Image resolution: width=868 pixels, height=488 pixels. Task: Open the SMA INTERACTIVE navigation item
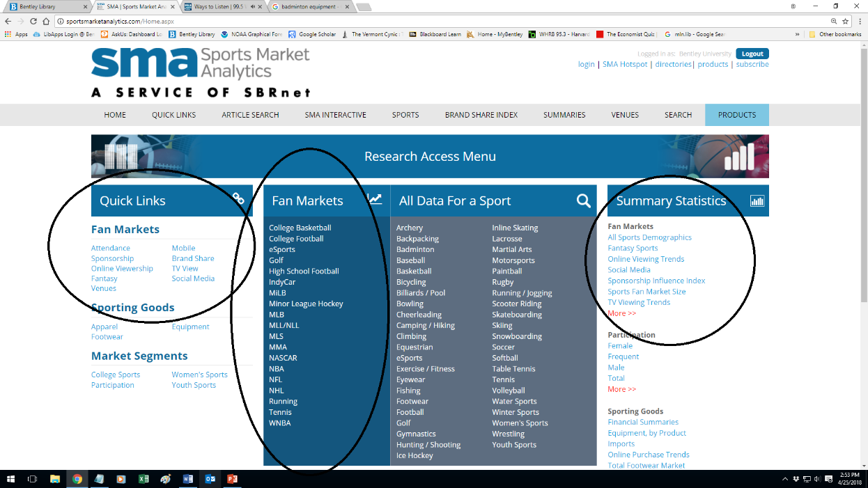coord(335,115)
